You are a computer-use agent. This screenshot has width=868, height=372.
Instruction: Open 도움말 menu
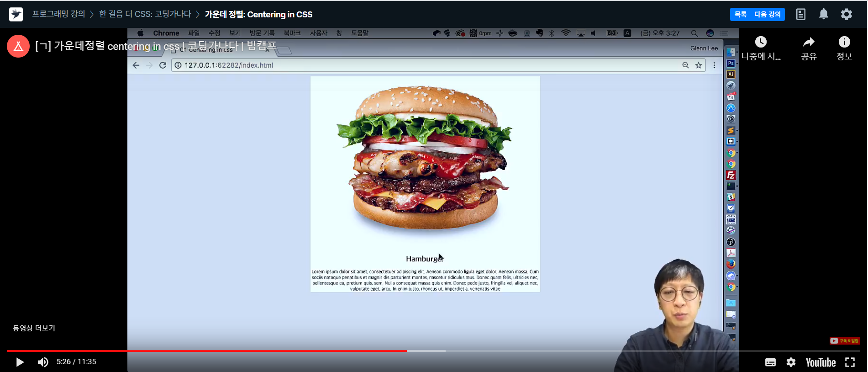coord(359,33)
